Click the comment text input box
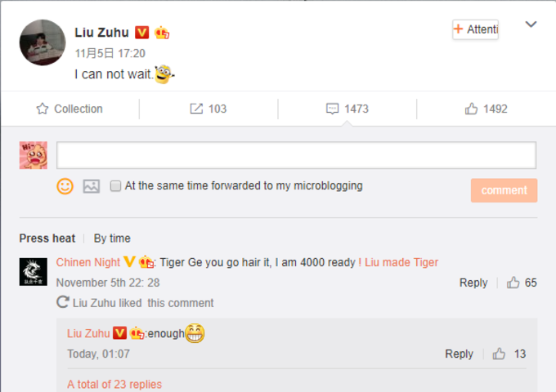 (x=296, y=155)
